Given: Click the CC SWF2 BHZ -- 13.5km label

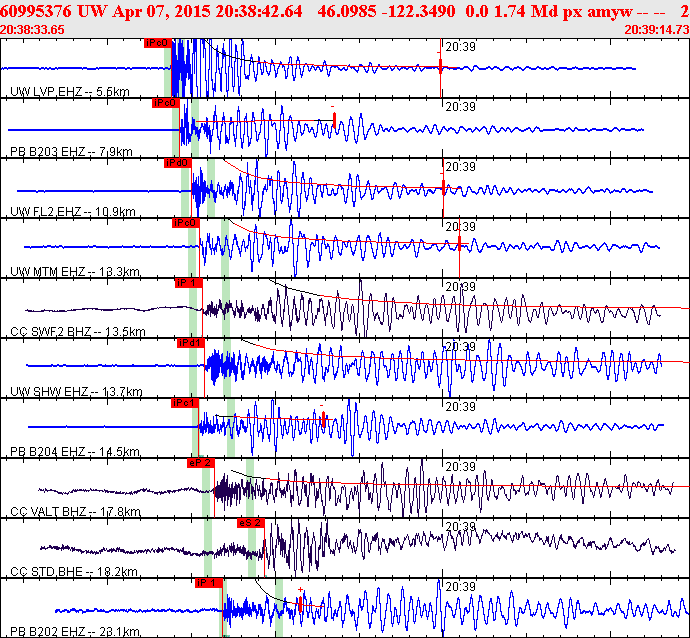Looking at the screenshot, I should click(x=77, y=332).
